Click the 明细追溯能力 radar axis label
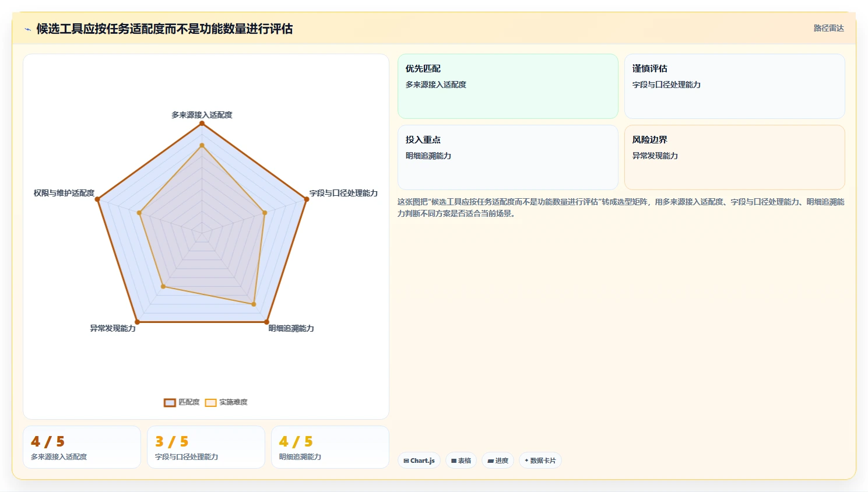 291,328
